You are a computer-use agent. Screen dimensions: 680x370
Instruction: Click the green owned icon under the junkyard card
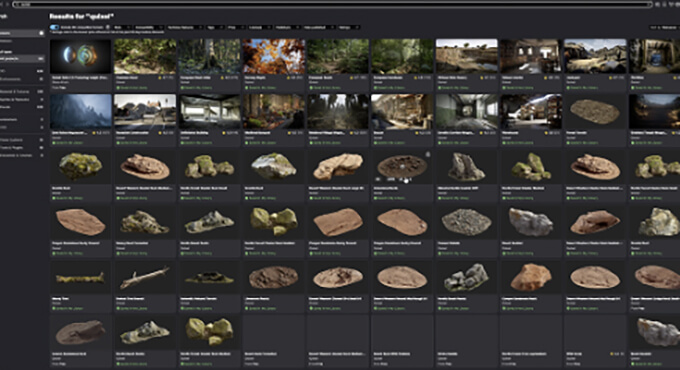point(568,88)
